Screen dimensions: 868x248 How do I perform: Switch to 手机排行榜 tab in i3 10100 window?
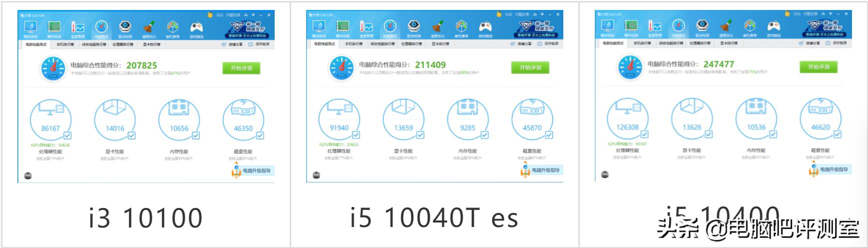[x=66, y=44]
